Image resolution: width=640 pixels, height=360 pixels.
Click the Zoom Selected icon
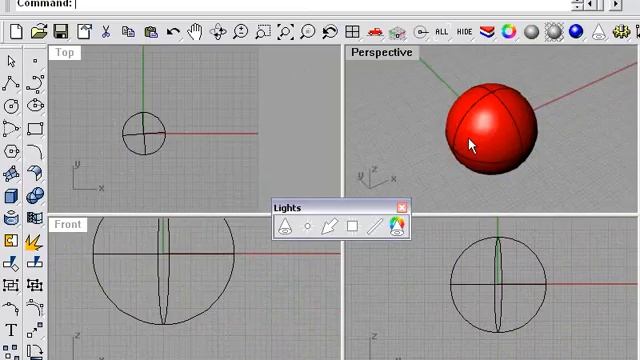[x=307, y=31]
